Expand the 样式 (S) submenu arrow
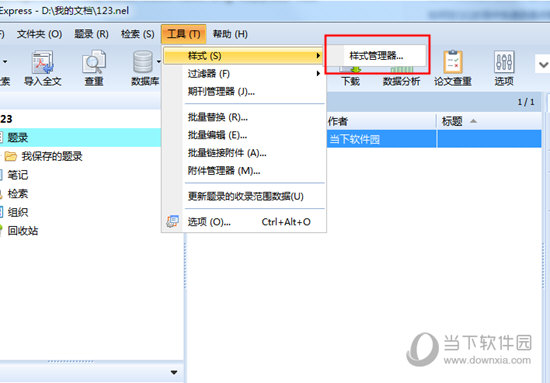This screenshot has height=383, width=550. (x=318, y=56)
